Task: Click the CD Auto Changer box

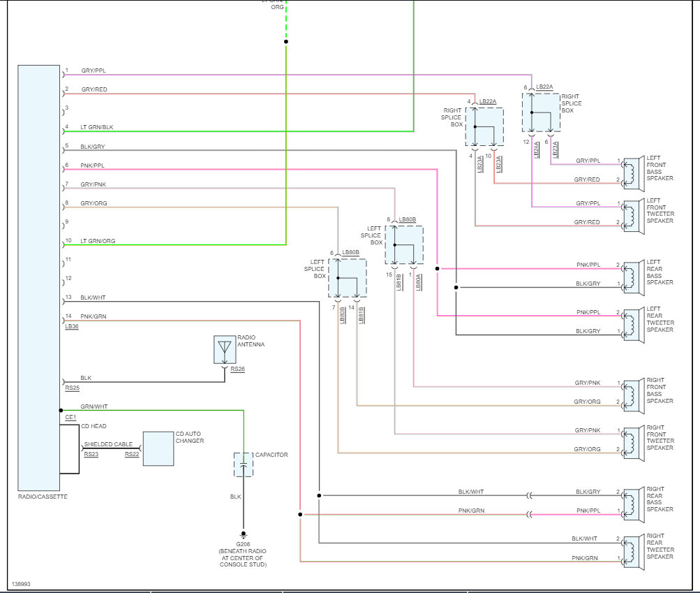Action: click(x=158, y=448)
